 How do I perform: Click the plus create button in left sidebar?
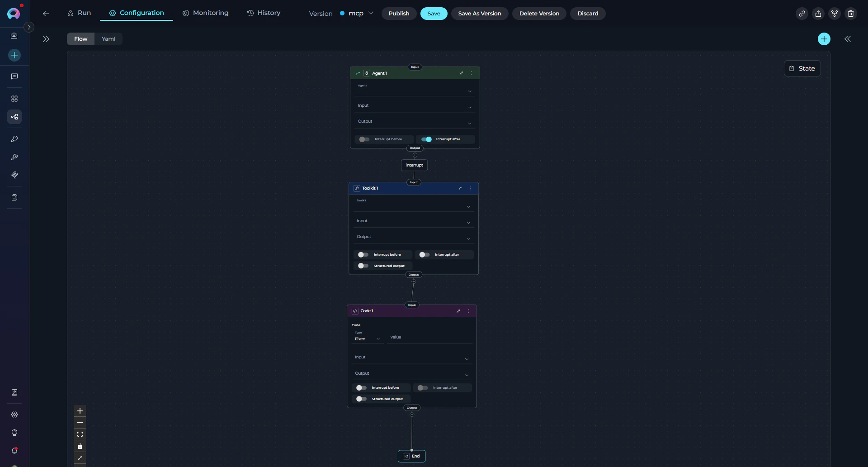[x=14, y=55]
